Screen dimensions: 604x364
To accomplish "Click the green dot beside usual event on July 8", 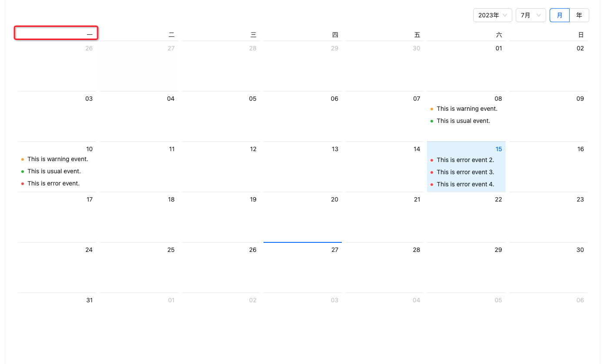I will tap(431, 121).
